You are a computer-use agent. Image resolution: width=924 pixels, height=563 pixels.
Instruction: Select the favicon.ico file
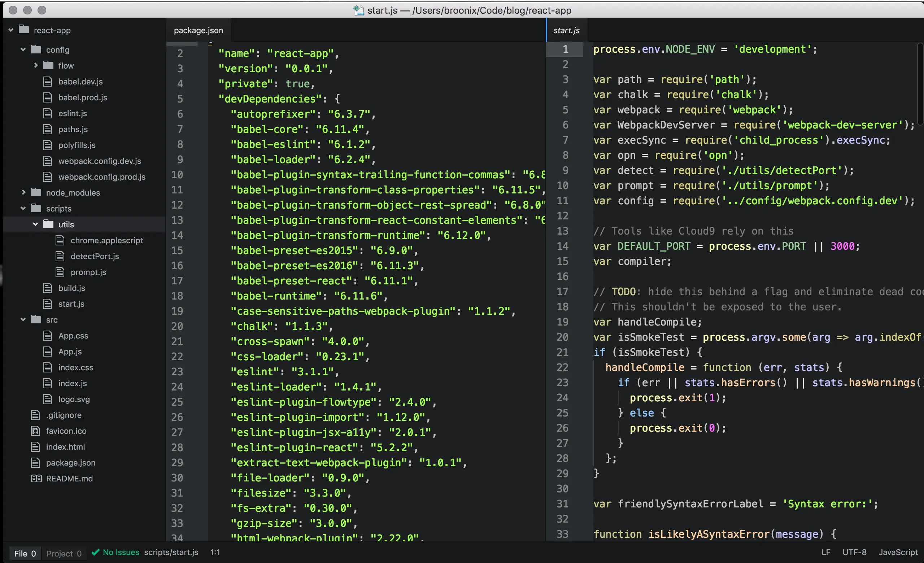[66, 431]
